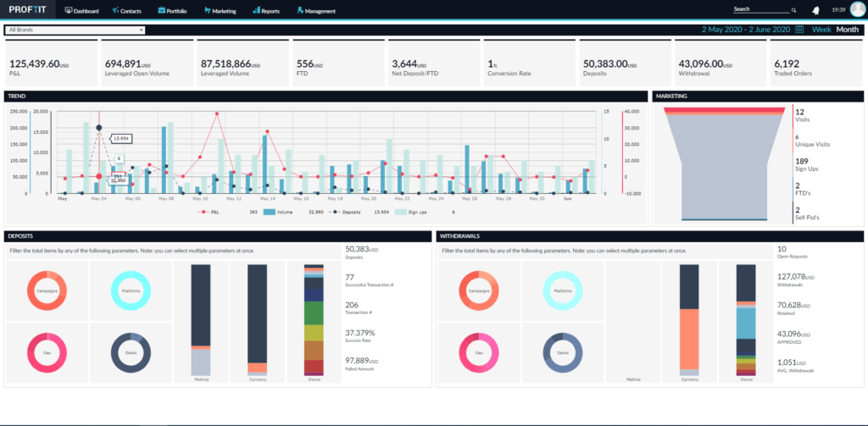868x426 pixels.
Task: Click the 12 Visits value
Action: point(799,112)
